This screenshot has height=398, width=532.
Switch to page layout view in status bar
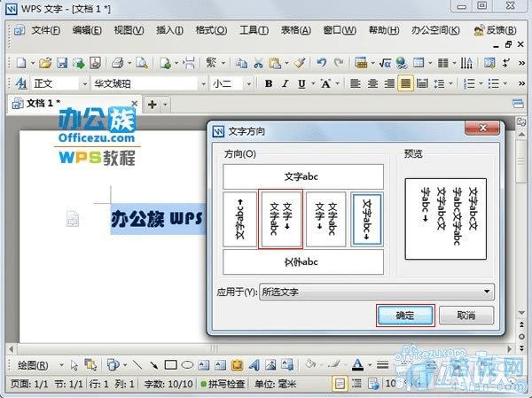340,384
